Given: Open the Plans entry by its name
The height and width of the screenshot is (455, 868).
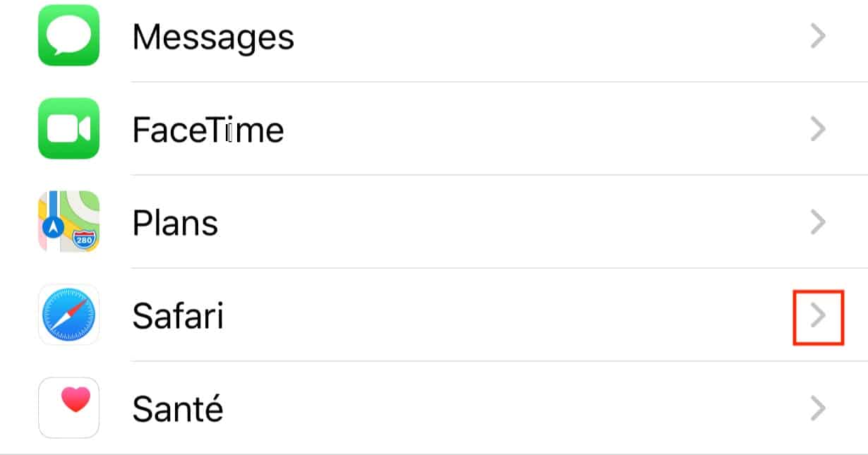Looking at the screenshot, I should pos(175,223).
